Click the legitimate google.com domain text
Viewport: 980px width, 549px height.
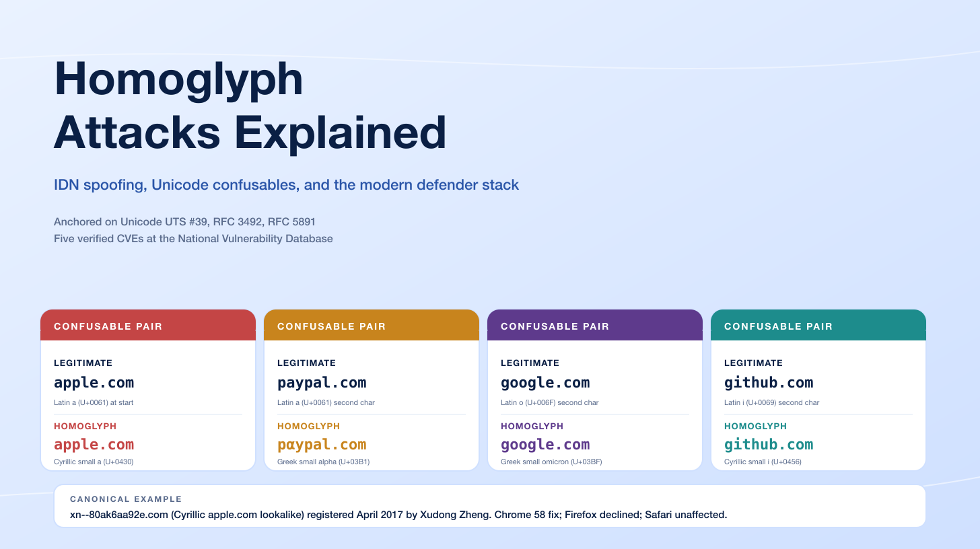click(545, 383)
